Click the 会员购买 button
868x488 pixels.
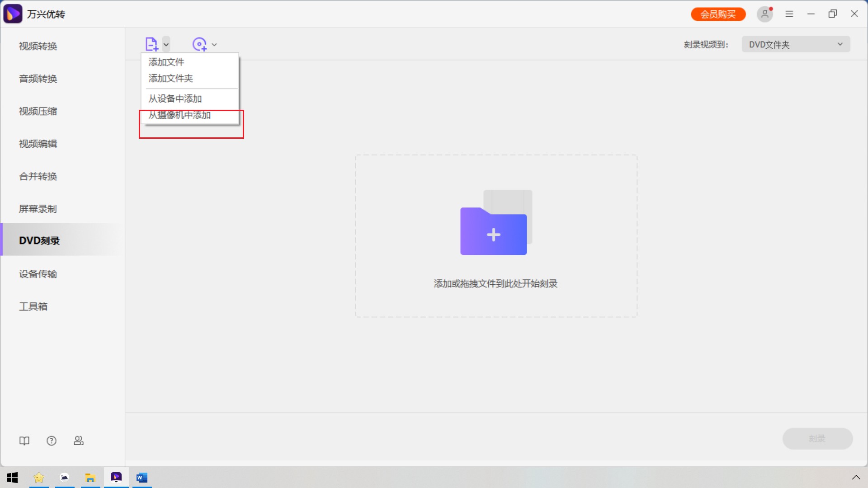click(718, 14)
